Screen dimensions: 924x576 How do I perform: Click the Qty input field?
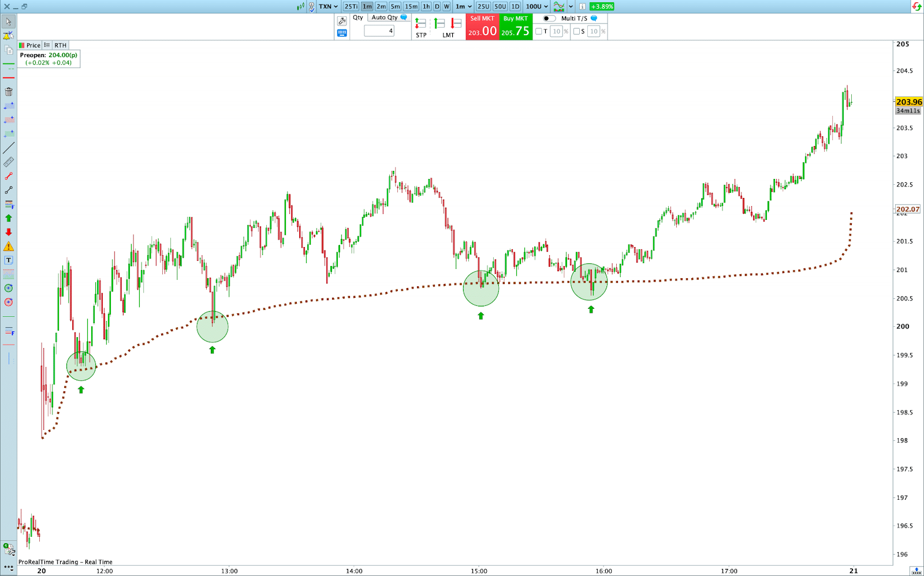click(379, 31)
